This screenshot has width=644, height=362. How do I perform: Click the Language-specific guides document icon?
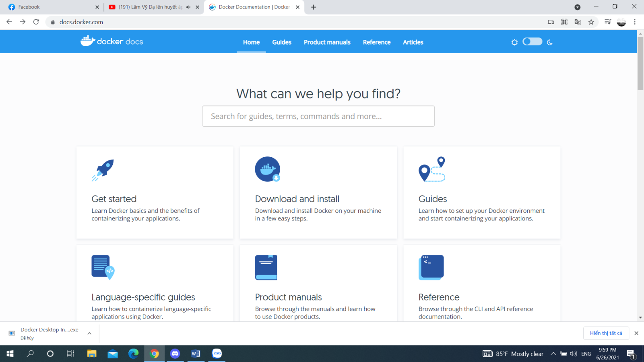point(103,267)
